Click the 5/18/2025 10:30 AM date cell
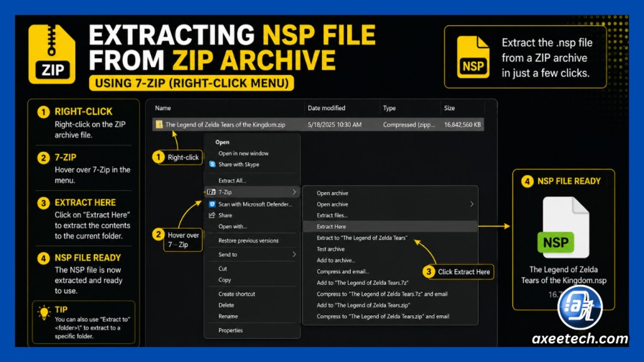Screen dimensions: 644x362 (x=334, y=125)
